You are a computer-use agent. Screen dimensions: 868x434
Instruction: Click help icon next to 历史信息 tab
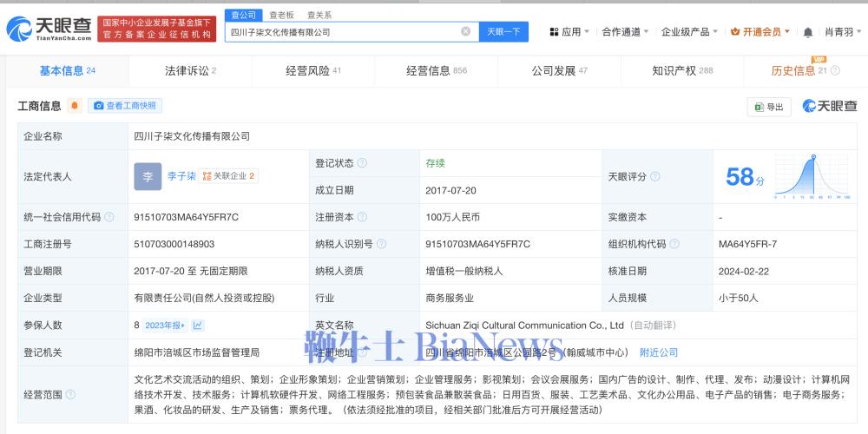835,70
